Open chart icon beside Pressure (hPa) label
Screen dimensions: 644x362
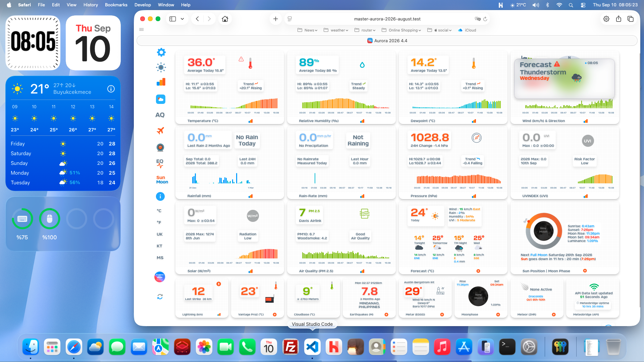point(474,196)
